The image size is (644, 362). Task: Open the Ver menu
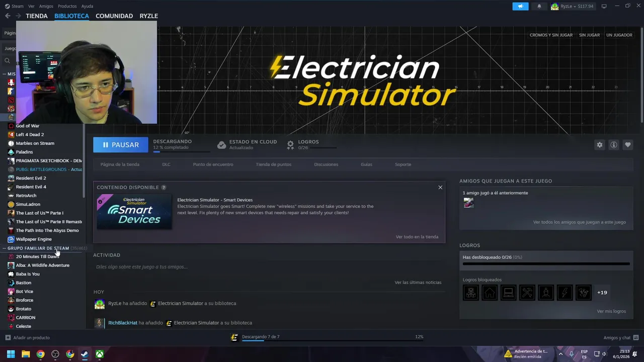tap(31, 6)
